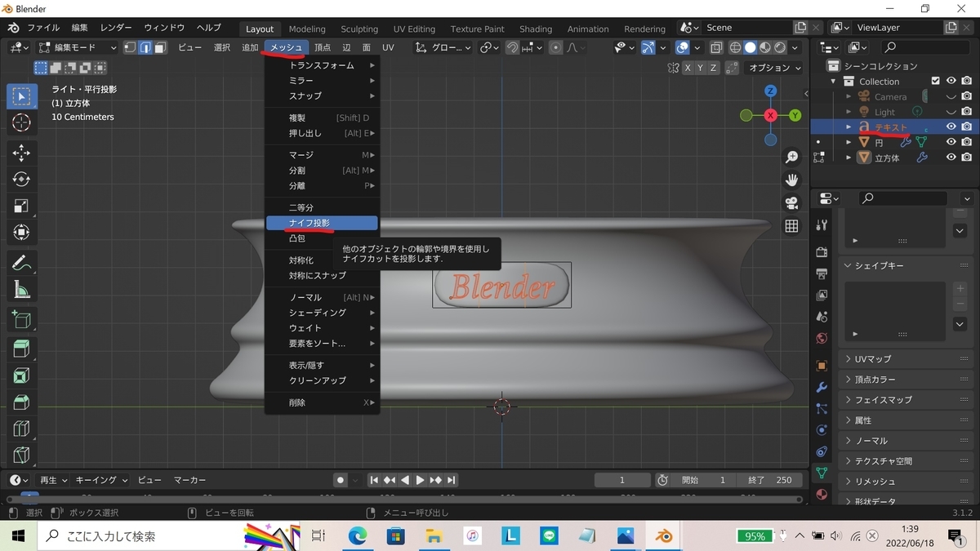This screenshot has width=980, height=551.
Task: Click the 二等分 menu entry
Action: pos(322,207)
